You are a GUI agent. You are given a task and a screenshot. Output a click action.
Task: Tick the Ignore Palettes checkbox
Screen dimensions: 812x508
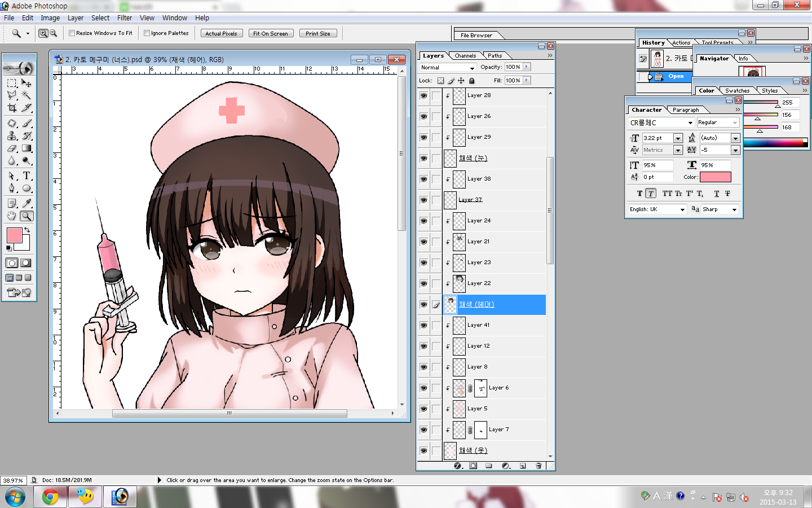point(147,33)
